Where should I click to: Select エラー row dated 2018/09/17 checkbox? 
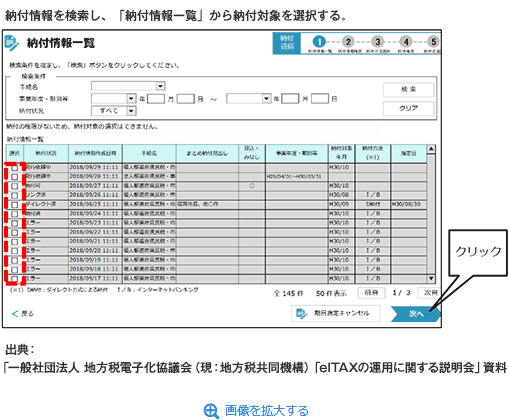tap(14, 279)
